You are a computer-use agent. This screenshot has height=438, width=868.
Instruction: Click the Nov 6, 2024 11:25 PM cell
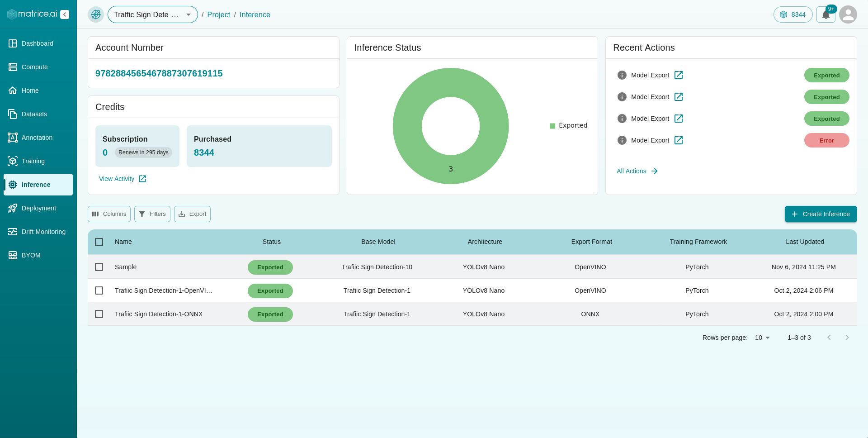click(804, 267)
